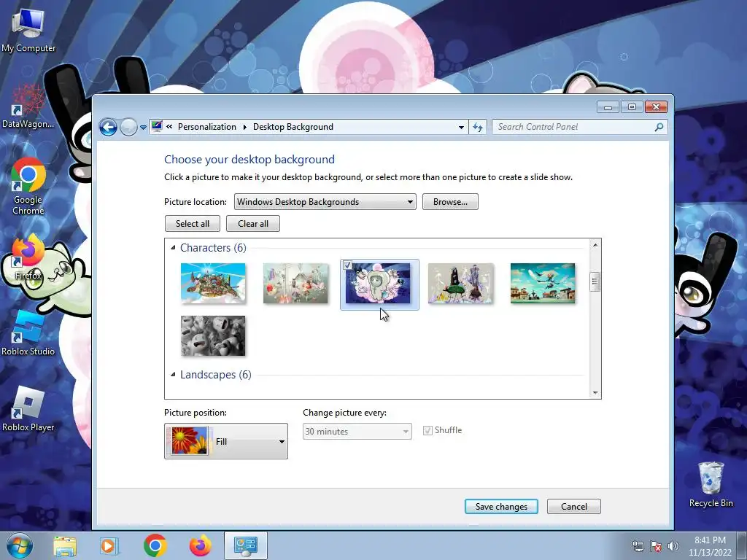The width and height of the screenshot is (747, 560).
Task: Open Firefox desktop shortcut
Action: click(x=28, y=257)
